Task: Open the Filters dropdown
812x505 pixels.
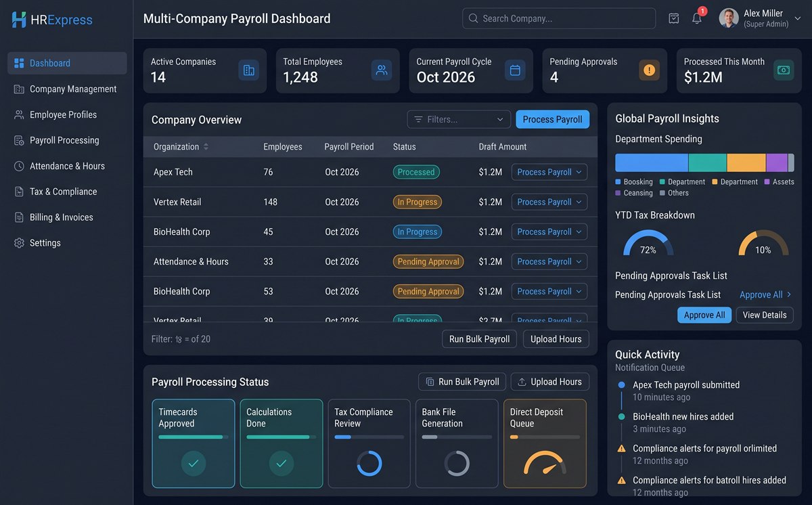Action: [x=459, y=119]
